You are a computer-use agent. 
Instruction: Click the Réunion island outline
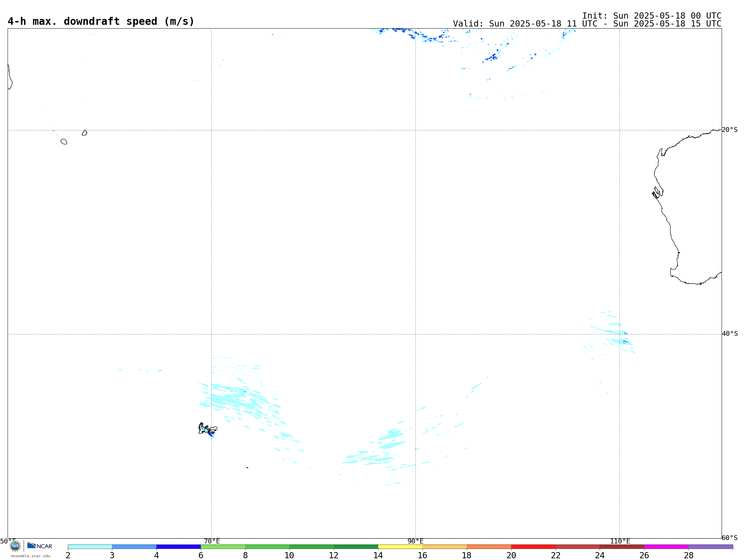pos(64,142)
